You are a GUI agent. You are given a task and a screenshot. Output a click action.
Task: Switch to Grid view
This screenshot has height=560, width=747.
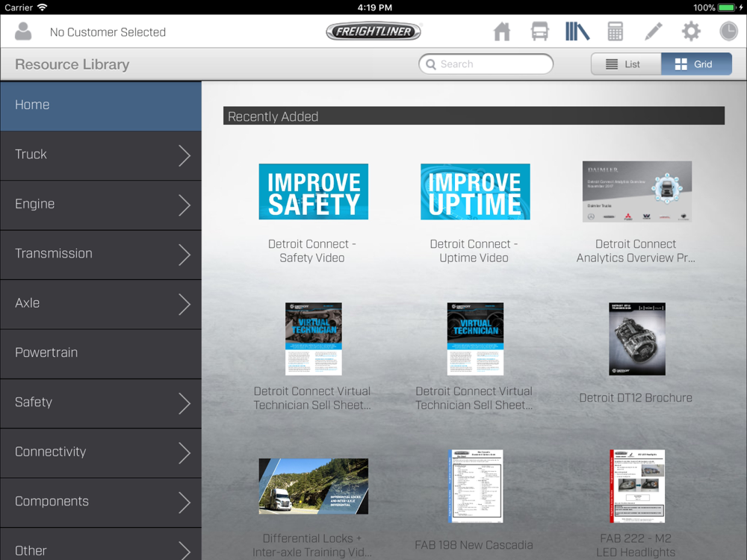[695, 64]
